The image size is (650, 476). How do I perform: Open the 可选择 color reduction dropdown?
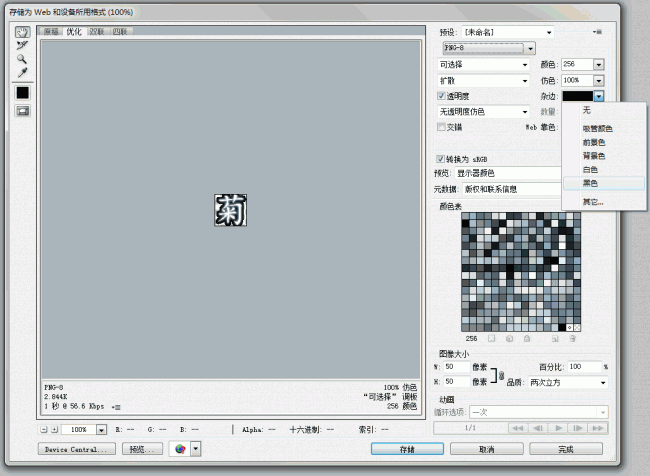coord(484,65)
